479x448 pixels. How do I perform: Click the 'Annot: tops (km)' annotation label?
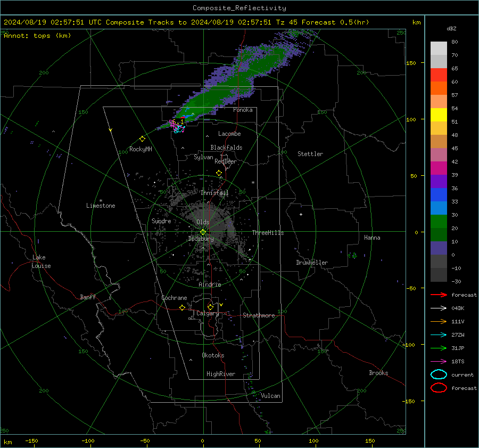pos(37,36)
